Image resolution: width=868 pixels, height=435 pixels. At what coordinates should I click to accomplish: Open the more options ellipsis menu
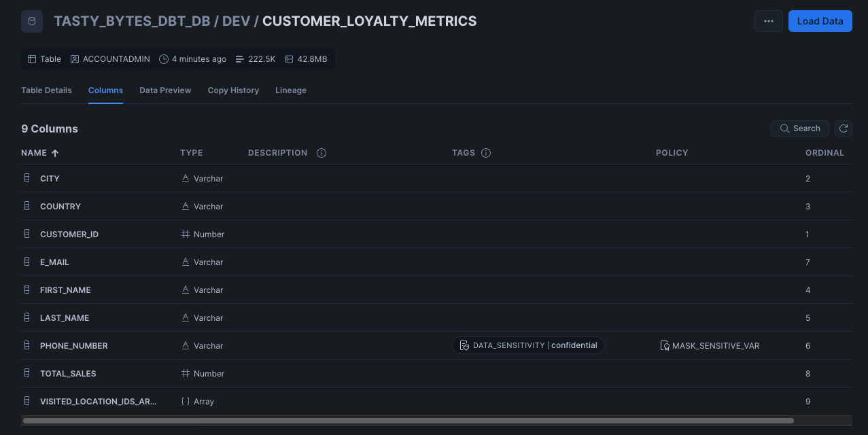tap(768, 21)
